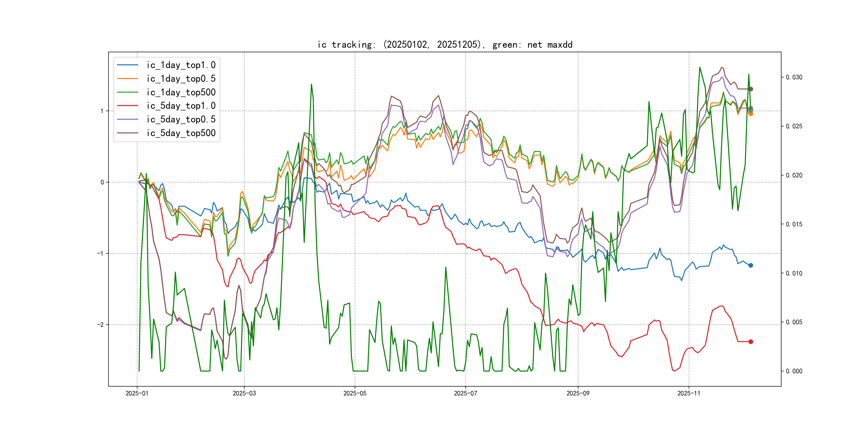The width and height of the screenshot is (868, 434).
Task: Click the purple ic_5day_top0.5 legend line
Action: (x=127, y=119)
